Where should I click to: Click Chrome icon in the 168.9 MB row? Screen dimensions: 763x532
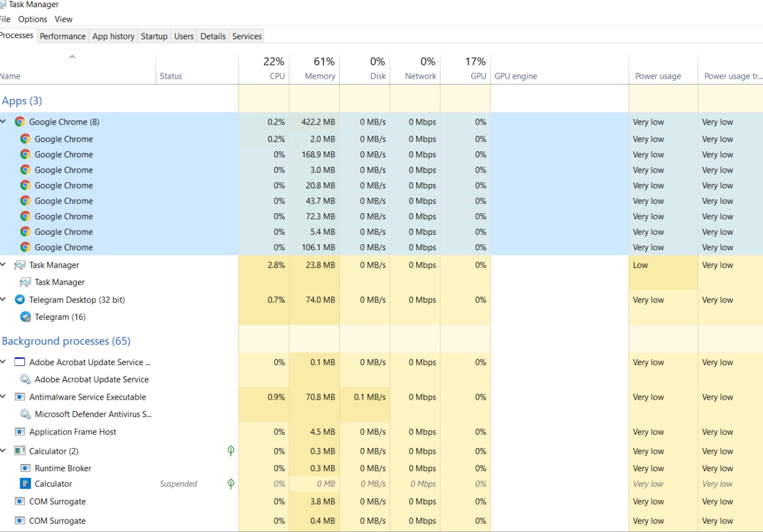tap(25, 154)
